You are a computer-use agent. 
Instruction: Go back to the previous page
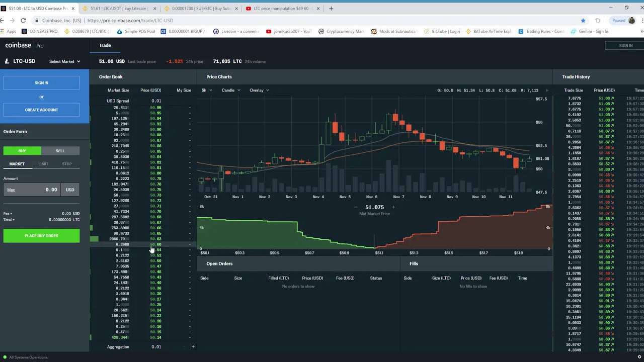click(2, 21)
